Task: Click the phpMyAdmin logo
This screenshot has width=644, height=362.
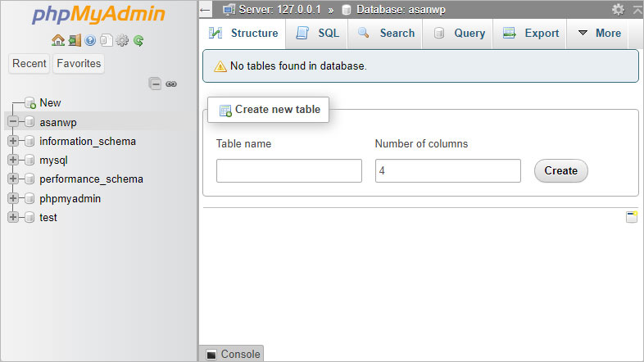Action: click(98, 14)
